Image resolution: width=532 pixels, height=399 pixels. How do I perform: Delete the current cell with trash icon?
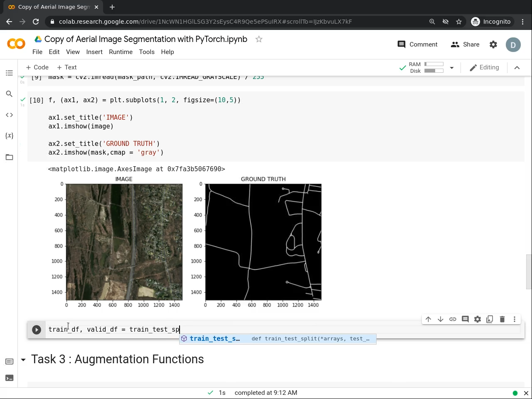tap(502, 319)
